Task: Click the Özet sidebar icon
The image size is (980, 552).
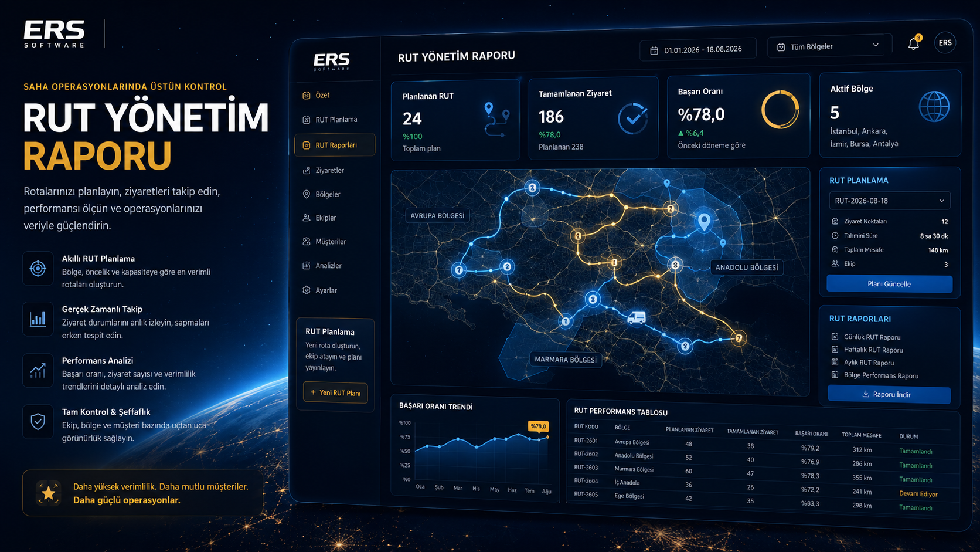Action: [306, 95]
